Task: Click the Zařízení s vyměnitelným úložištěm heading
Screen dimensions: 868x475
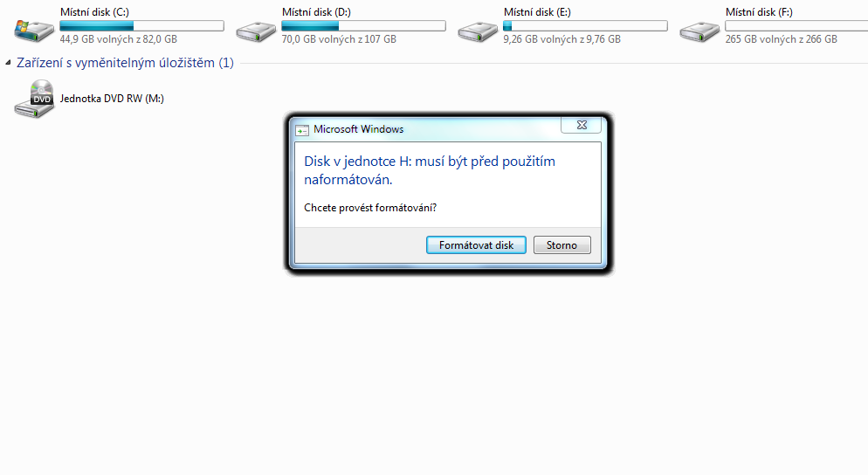Action: point(125,63)
